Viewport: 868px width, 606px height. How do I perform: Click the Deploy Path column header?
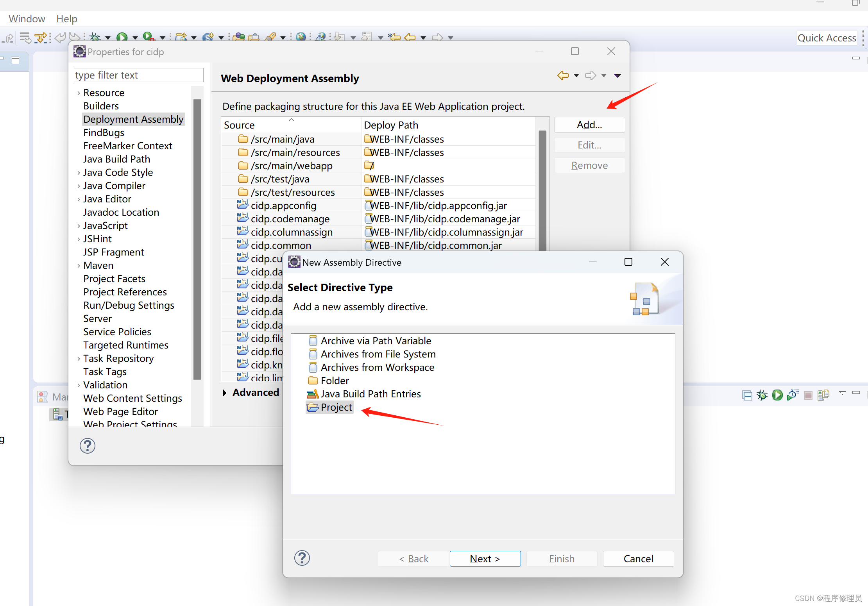pos(448,125)
